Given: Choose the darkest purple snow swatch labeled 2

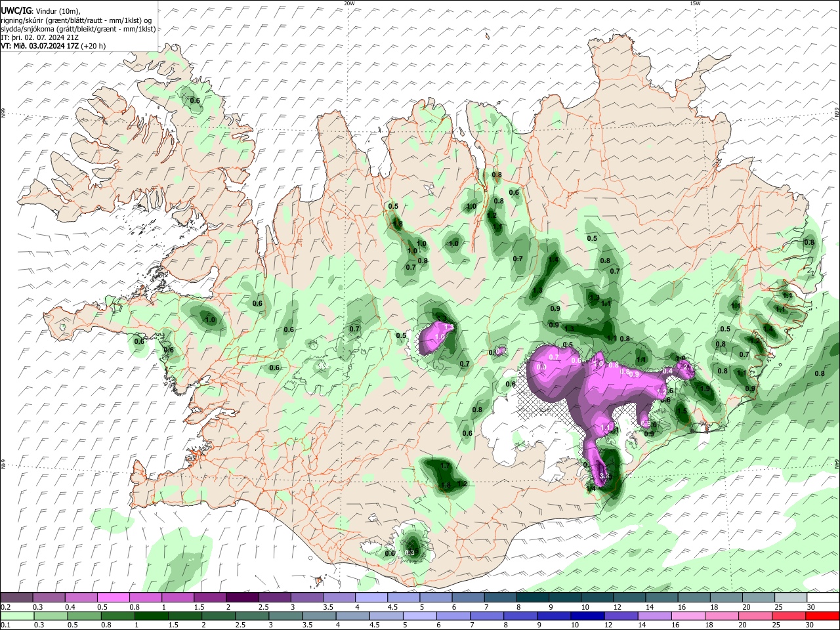Looking at the screenshot, I should pyautogui.click(x=242, y=598).
